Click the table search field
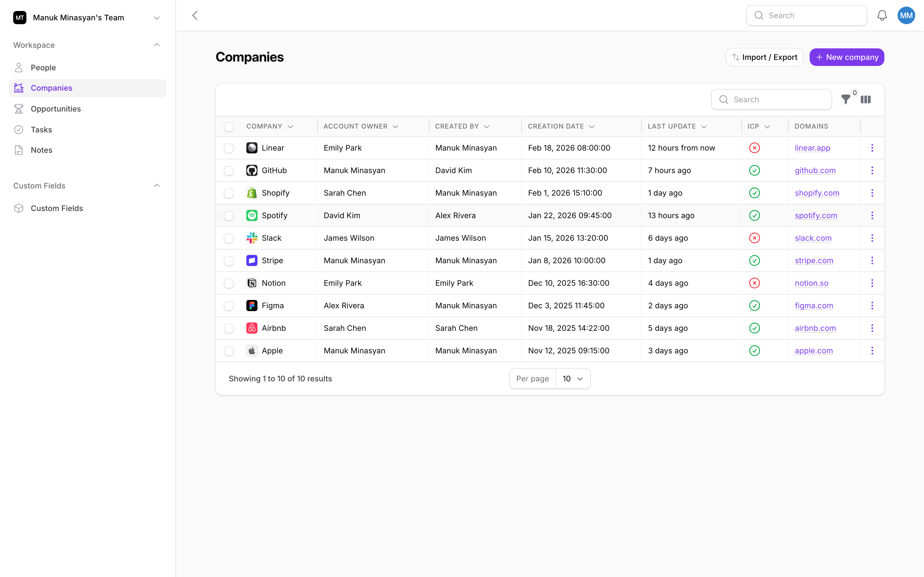Viewport: 924px width, 577px height. [771, 99]
